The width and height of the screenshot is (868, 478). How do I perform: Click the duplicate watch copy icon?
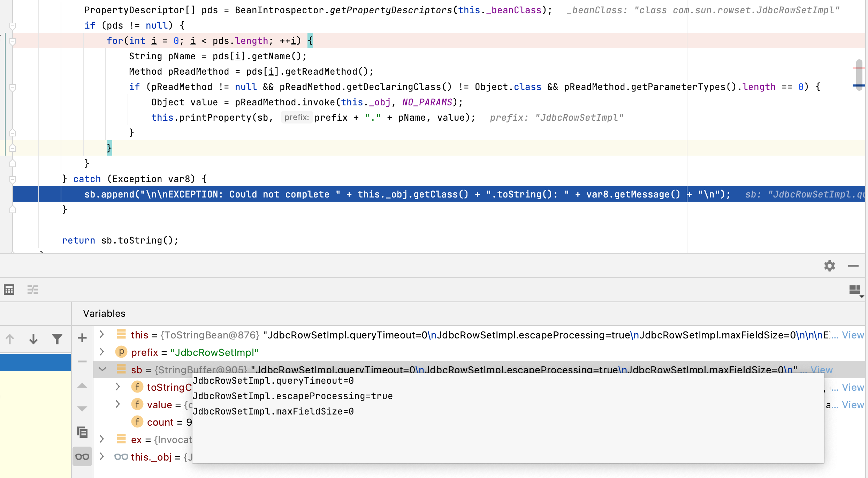coord(82,433)
